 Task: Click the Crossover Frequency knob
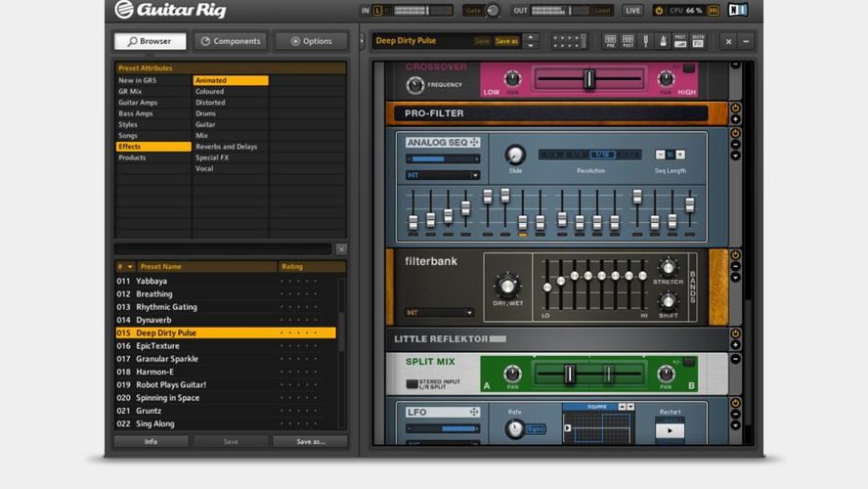pyautogui.click(x=414, y=85)
